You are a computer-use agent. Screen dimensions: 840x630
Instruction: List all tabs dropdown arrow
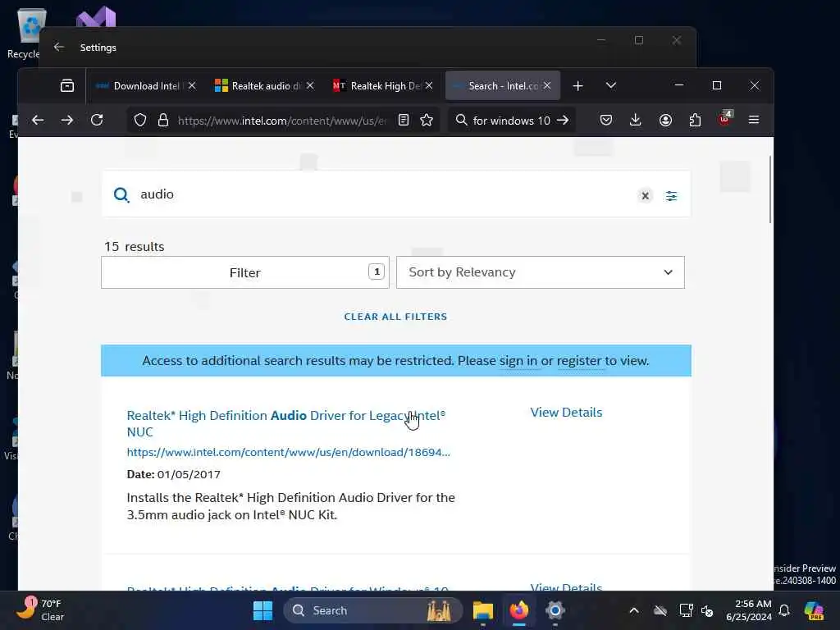[x=610, y=85]
